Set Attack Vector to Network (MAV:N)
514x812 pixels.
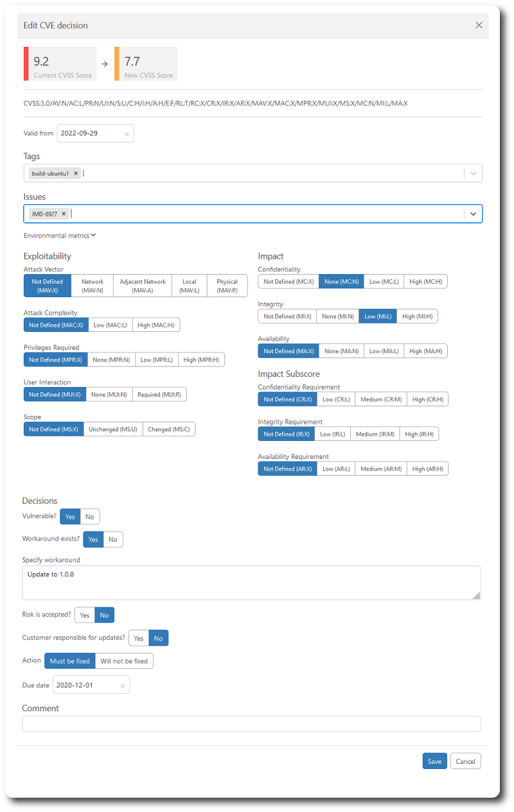click(x=93, y=286)
